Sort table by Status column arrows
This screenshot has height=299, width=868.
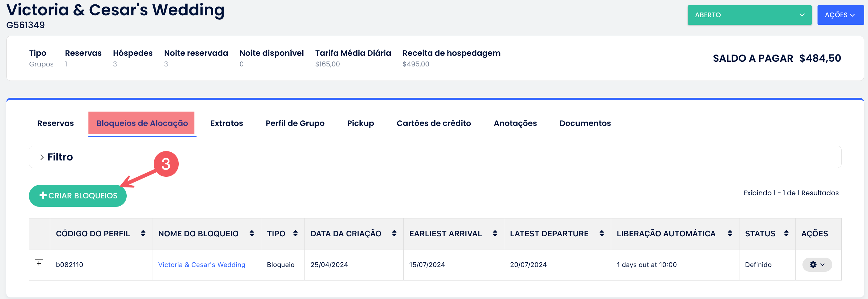click(x=786, y=233)
